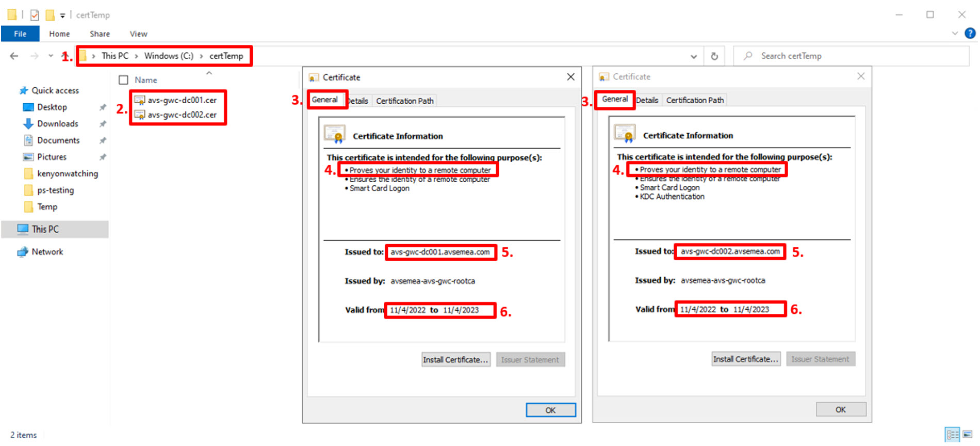This screenshot has width=980, height=446.
Task: Open recent locations dropdown arrow
Action: click(x=51, y=56)
